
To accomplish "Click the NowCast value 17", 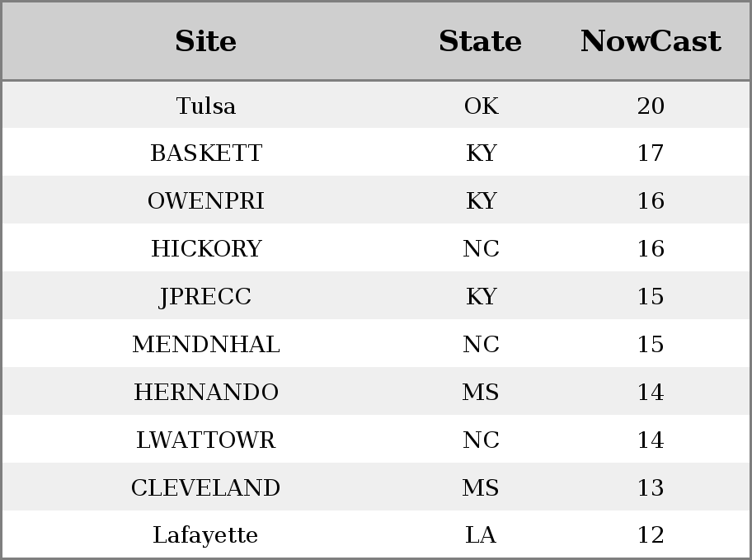I will (x=651, y=153).
